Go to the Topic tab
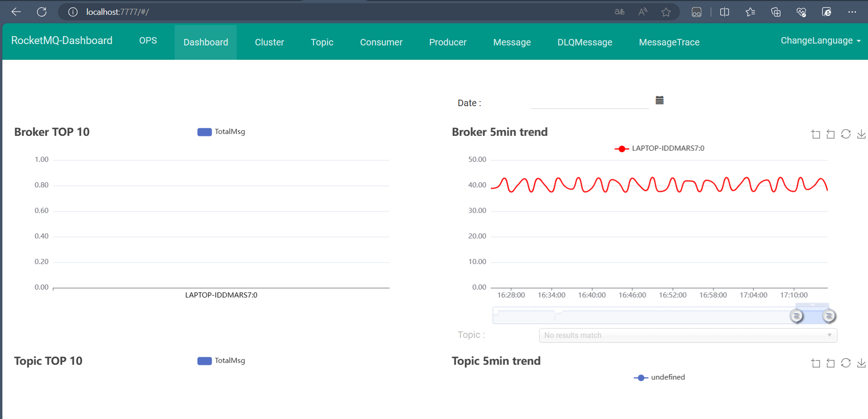The width and height of the screenshot is (868, 419). point(322,42)
